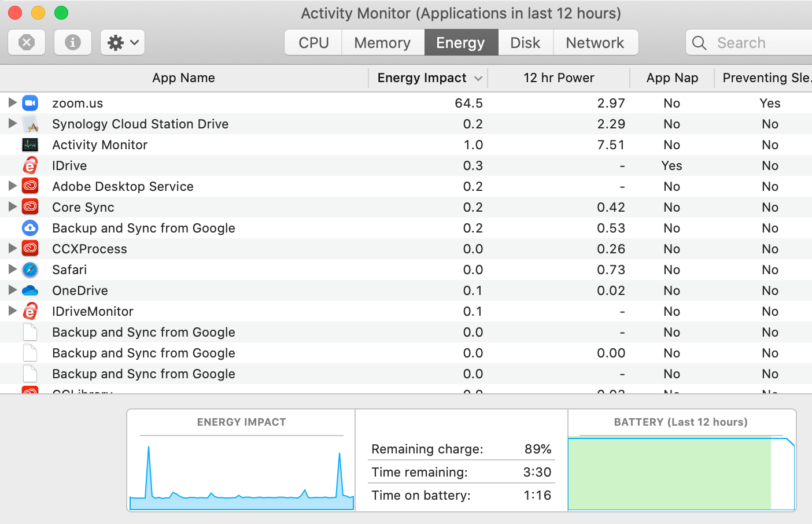
Task: Select the Core Sync row name
Action: click(x=83, y=208)
